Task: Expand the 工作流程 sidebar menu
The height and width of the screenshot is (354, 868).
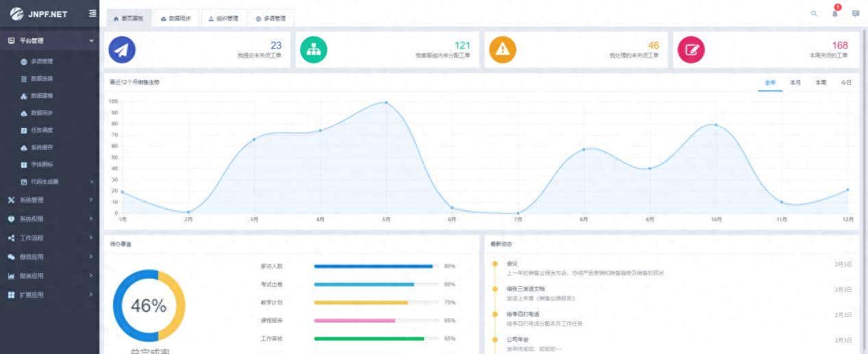Action: click(x=49, y=238)
